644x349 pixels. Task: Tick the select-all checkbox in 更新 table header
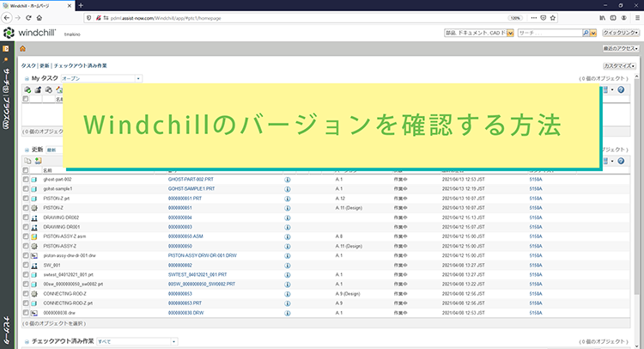click(x=26, y=170)
